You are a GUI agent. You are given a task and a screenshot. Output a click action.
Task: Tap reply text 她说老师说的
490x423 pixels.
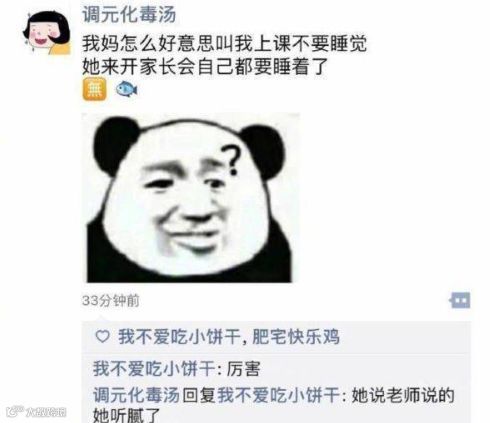pyautogui.click(x=403, y=395)
